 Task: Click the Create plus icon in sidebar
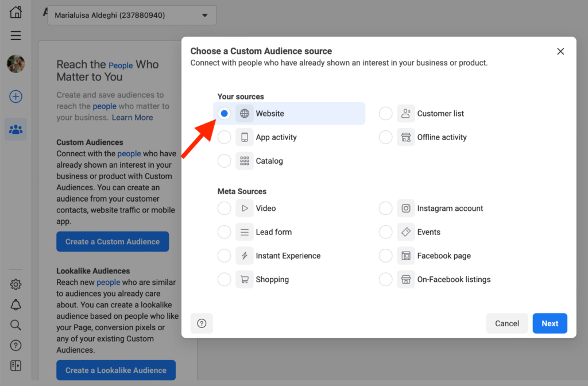(16, 96)
